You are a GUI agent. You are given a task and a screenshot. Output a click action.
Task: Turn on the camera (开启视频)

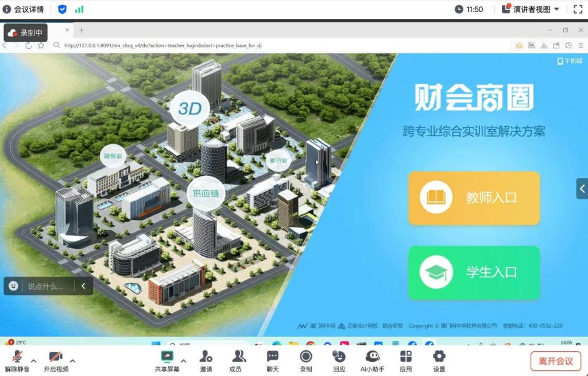point(56,361)
